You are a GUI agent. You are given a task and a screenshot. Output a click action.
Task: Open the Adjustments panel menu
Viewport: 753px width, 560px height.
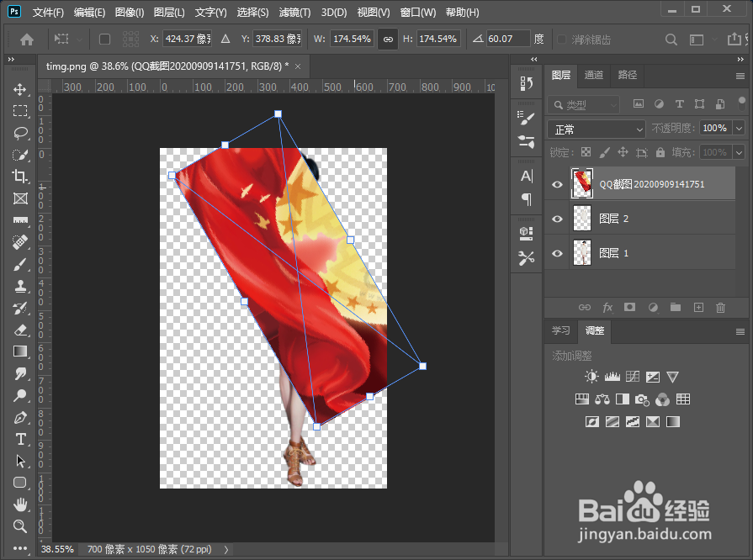click(740, 331)
